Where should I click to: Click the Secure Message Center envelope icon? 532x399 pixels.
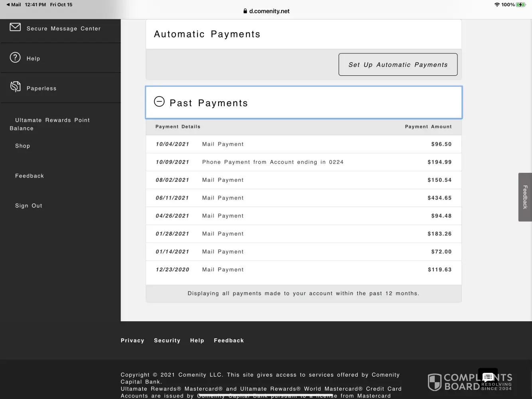15,27
